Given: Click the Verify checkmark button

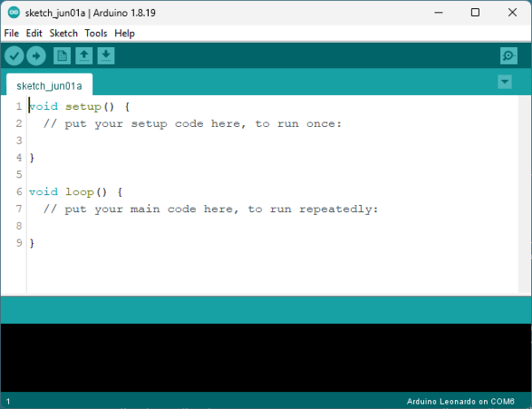Looking at the screenshot, I should tap(14, 56).
